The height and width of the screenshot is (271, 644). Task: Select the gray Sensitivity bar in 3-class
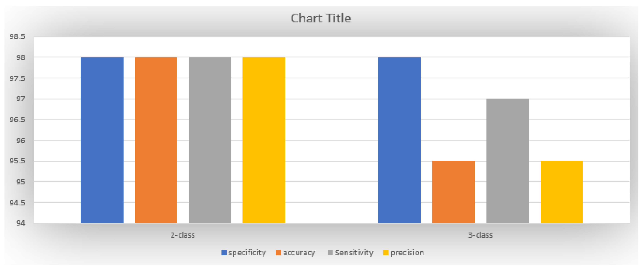pyautogui.click(x=507, y=161)
